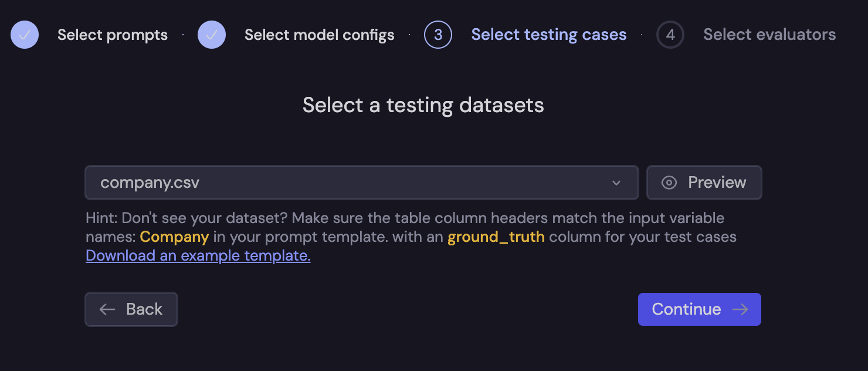
Task: Select the Select testing cases step label
Action: coord(548,35)
